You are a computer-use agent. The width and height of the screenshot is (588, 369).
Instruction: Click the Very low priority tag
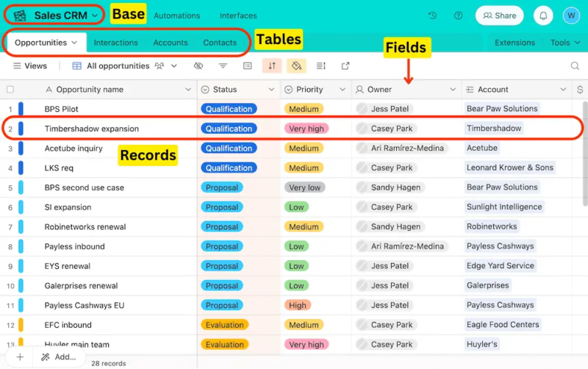tap(304, 187)
